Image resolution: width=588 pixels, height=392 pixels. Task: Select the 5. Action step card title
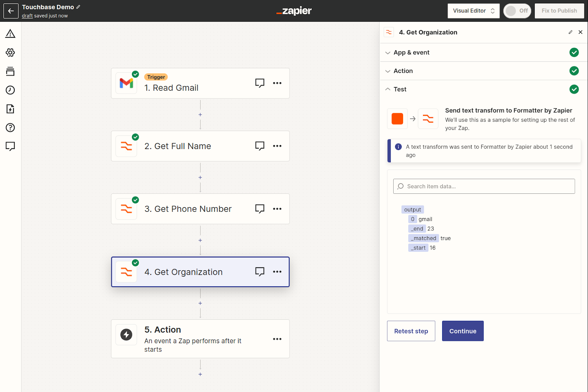tap(162, 330)
